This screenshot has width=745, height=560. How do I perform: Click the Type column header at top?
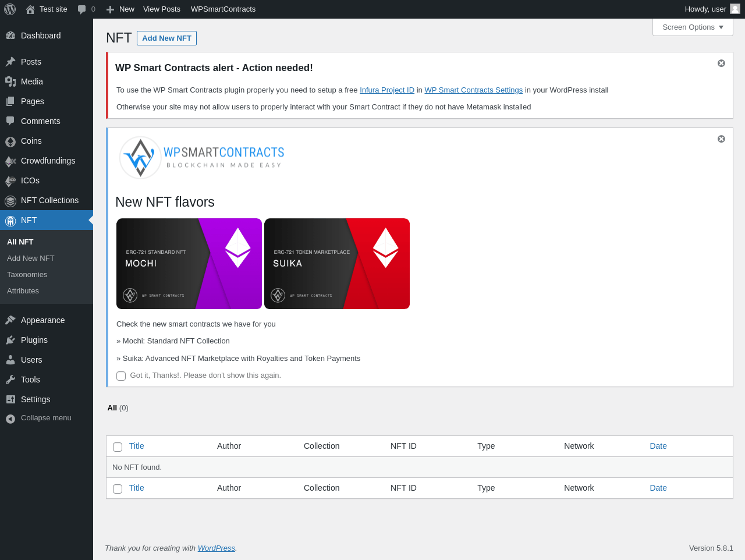[486, 446]
